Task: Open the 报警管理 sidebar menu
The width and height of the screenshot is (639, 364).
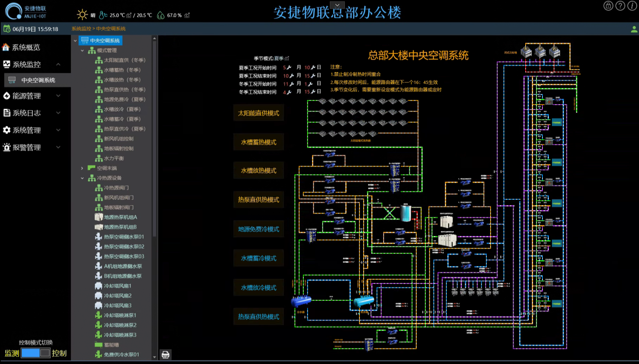Action: pyautogui.click(x=32, y=148)
